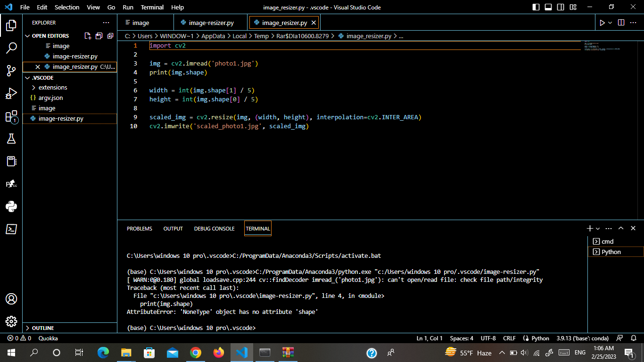The image size is (644, 362).
Task: Click Ln 1, Col 1 cursor position
Action: (x=429, y=338)
